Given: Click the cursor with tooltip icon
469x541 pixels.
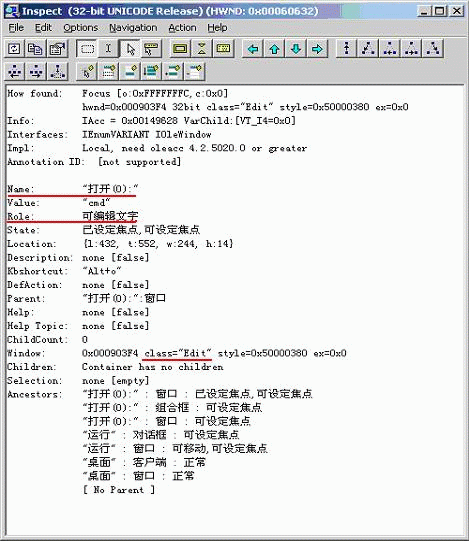Looking at the screenshot, I should [151, 49].
